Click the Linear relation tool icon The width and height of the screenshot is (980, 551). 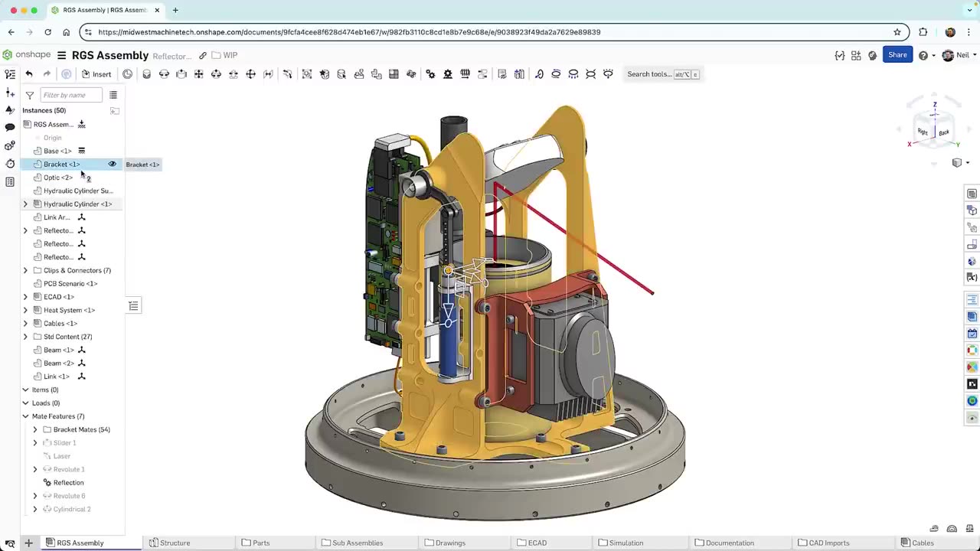pyautogui.click(x=482, y=74)
